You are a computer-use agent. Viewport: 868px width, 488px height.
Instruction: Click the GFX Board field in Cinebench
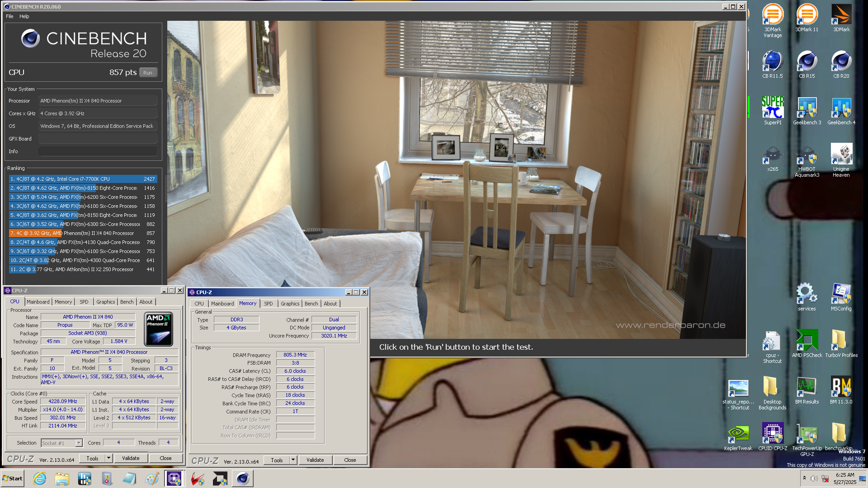(x=98, y=139)
